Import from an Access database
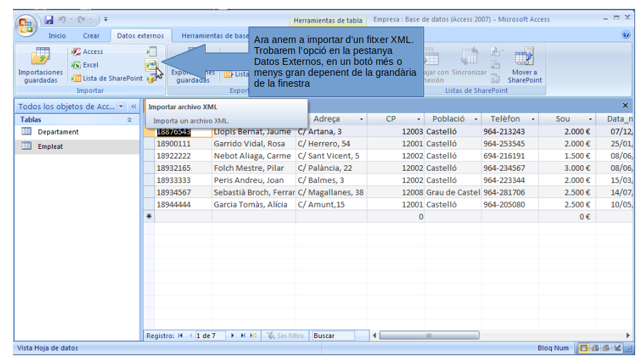Viewport: 644px width, 362px height. click(x=87, y=52)
